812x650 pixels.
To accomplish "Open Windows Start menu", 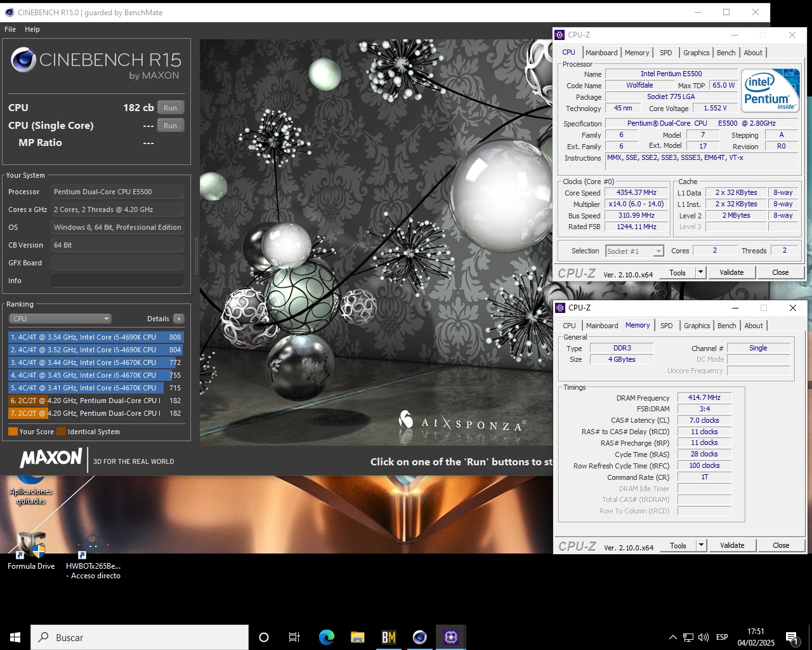I will click(15, 637).
